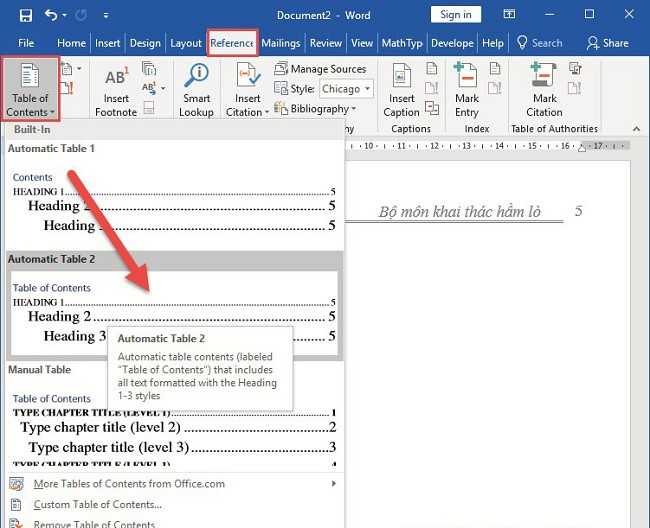Click the Insert Index icon
Screen dimensions: 650x528
[495, 68]
